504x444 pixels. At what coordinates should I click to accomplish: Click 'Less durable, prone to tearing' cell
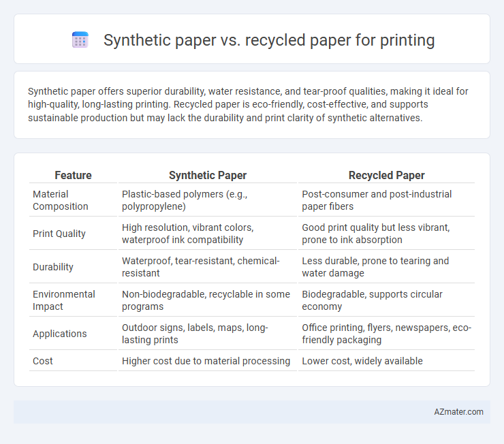386,267
